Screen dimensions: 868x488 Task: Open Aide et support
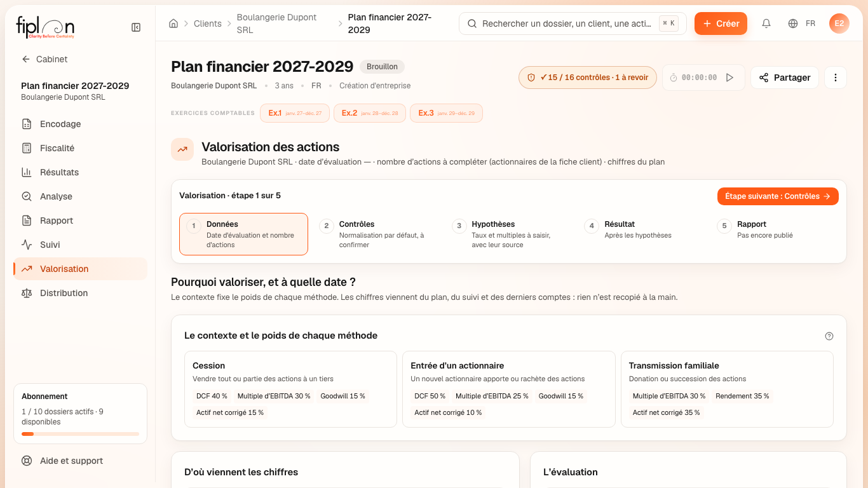click(80, 461)
